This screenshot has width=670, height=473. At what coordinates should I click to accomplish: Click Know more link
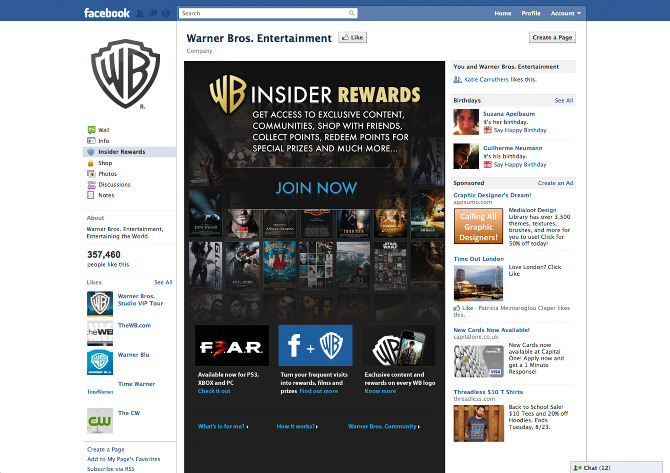click(380, 391)
